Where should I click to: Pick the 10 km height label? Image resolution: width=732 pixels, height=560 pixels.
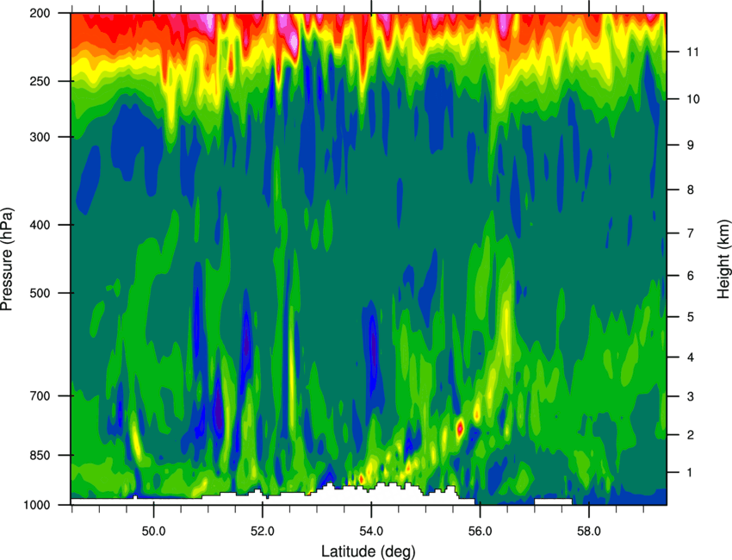(692, 99)
